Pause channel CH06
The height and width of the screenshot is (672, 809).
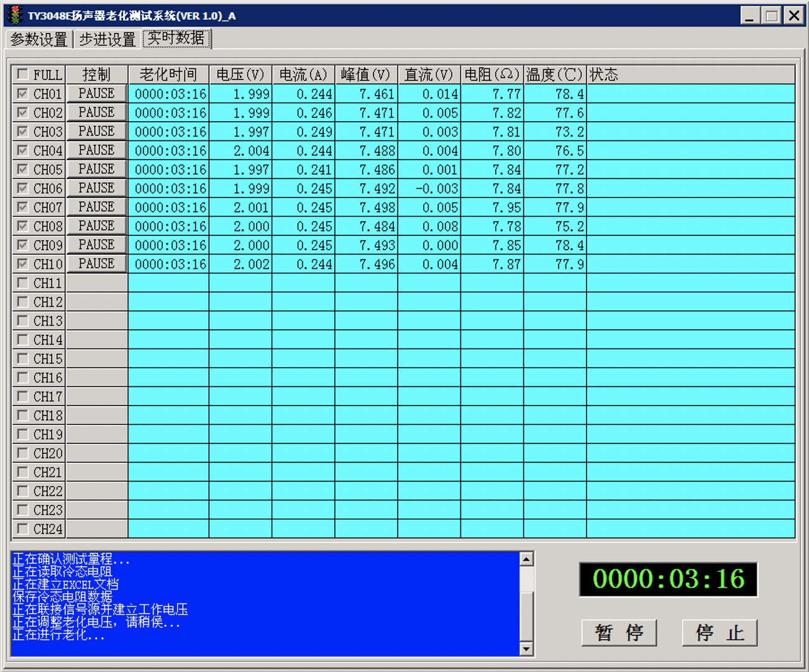tap(96, 188)
